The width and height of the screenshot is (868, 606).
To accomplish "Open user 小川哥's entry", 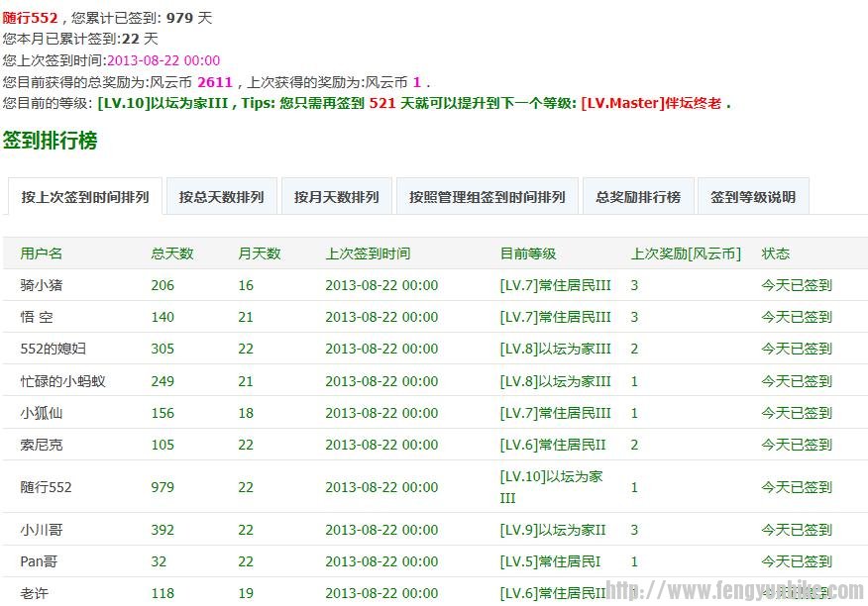I will point(41,530).
